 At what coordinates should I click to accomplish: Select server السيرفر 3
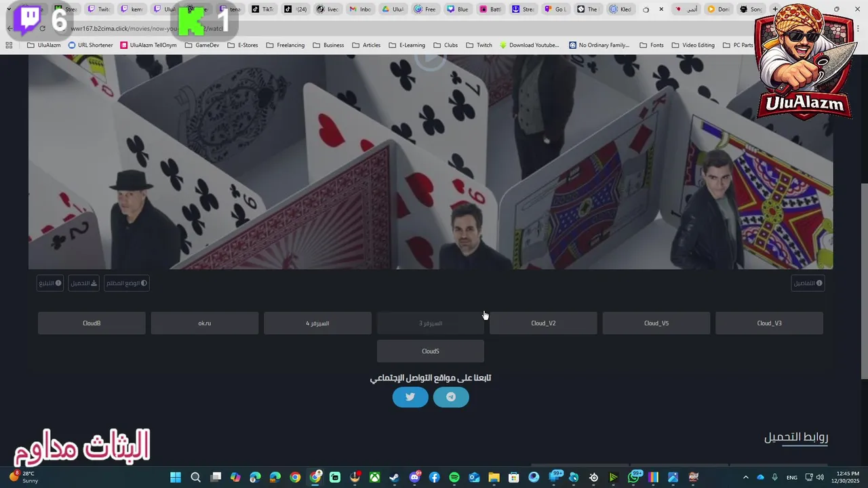[431, 323]
